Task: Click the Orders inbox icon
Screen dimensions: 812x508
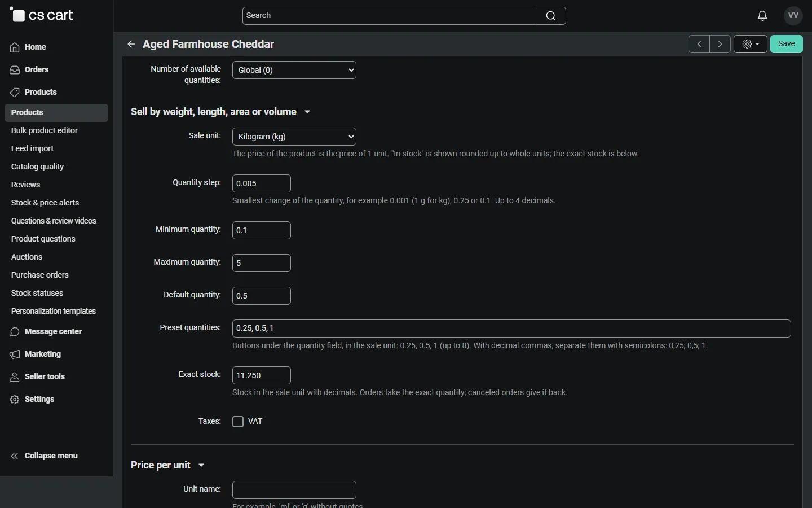Action: [15, 70]
